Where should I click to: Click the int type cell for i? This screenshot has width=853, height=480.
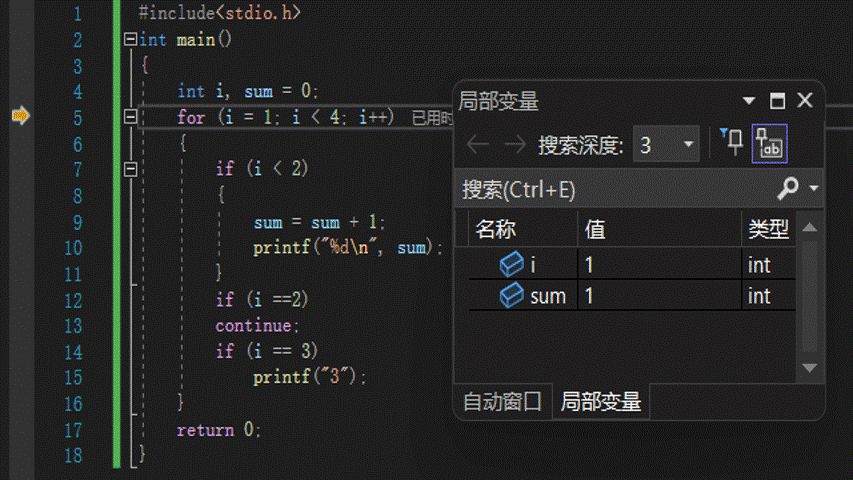(x=769, y=265)
